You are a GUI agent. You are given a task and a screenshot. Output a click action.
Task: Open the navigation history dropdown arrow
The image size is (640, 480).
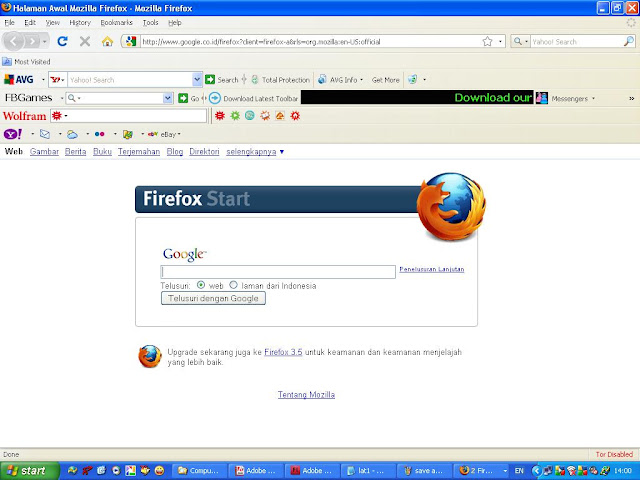coord(44,41)
